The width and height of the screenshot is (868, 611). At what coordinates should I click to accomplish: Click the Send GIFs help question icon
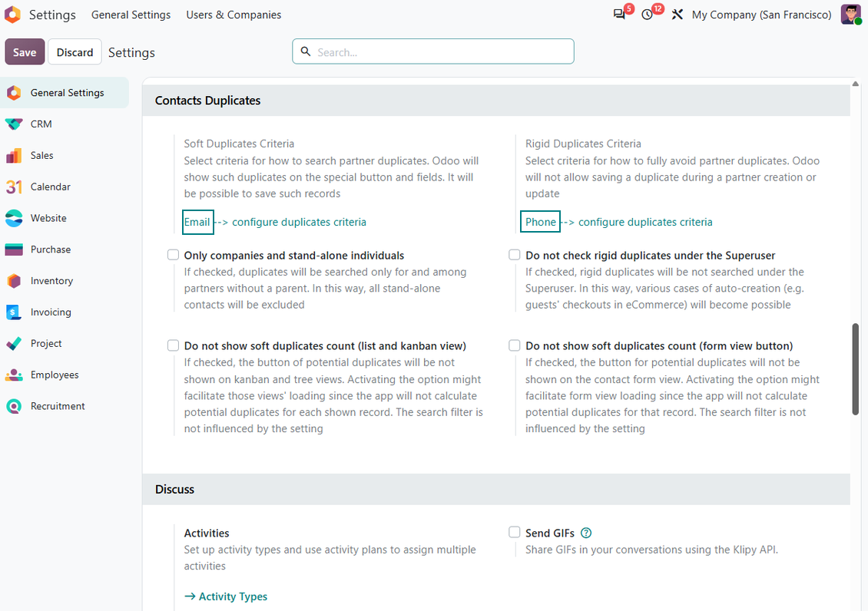click(x=585, y=533)
